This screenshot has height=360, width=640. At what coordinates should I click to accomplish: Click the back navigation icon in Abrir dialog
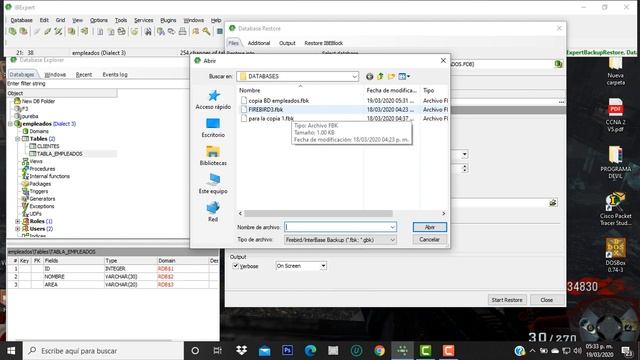click(369, 76)
